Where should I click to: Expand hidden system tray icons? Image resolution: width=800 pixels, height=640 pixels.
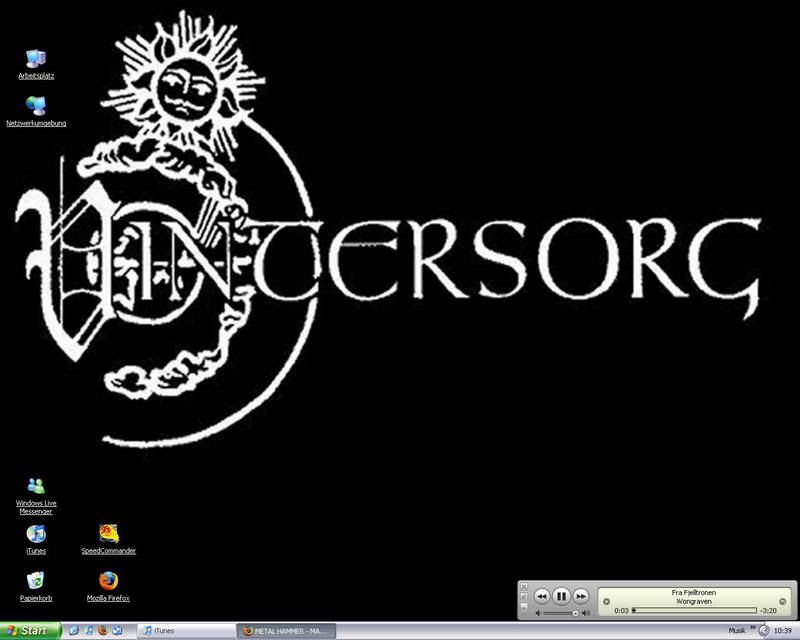click(763, 631)
